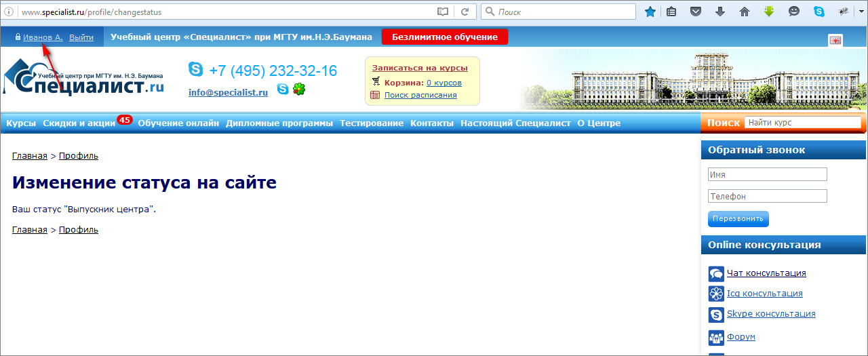Click the green download arrow extension icon
Image resolution: width=868 pixels, height=356 pixels.
pos(769,12)
